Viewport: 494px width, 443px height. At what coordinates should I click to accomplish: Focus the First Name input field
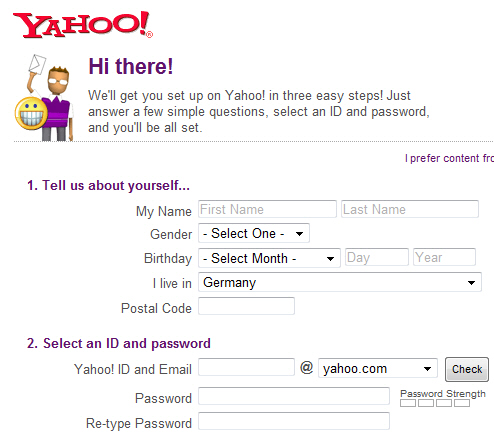coord(267,209)
